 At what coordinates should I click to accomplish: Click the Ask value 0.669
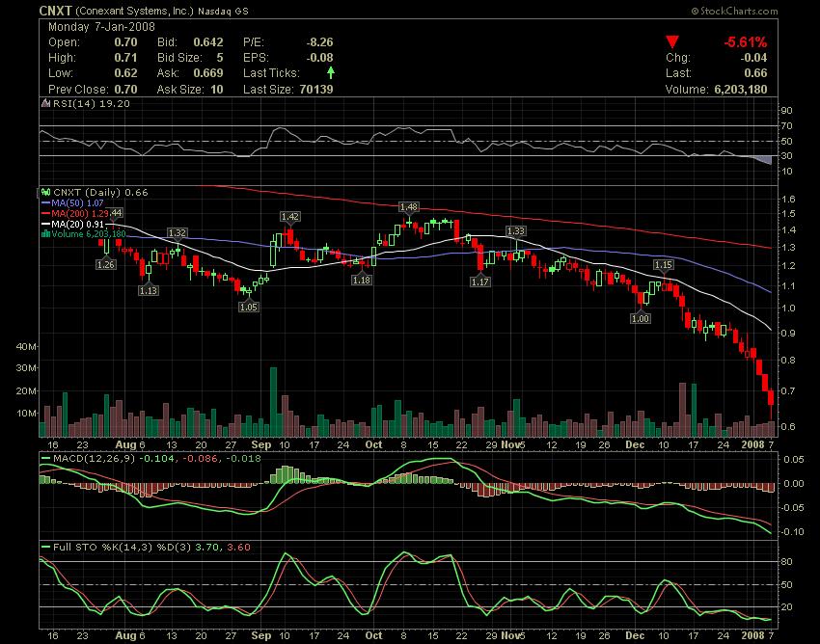pyautogui.click(x=208, y=73)
